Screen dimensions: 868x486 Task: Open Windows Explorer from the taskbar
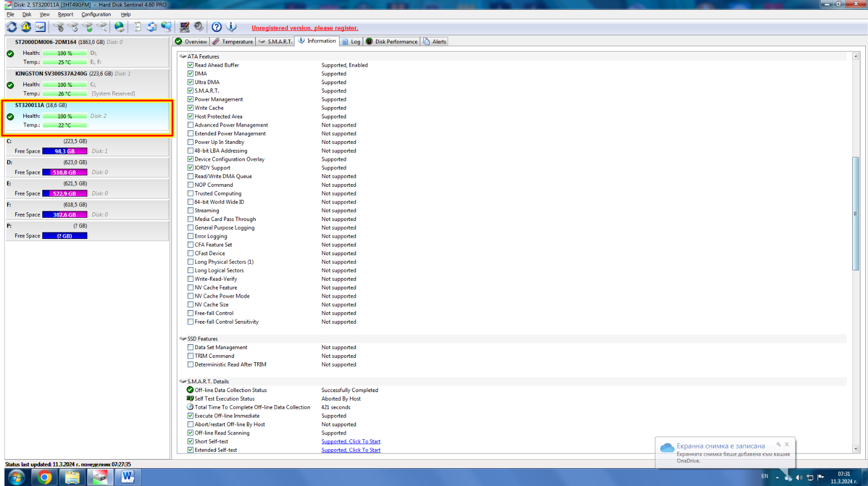(x=72, y=477)
